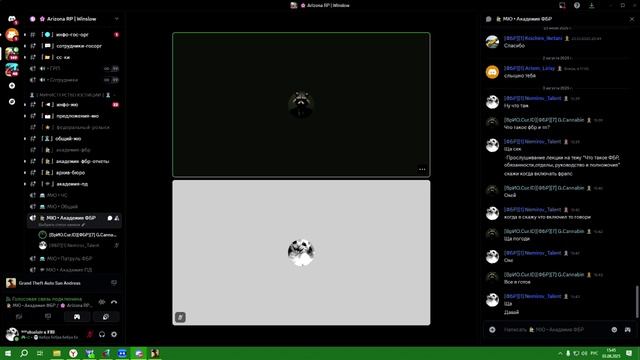Open the soundboard button in voice panel
The width and height of the screenshot is (640, 360).
coord(105,317)
